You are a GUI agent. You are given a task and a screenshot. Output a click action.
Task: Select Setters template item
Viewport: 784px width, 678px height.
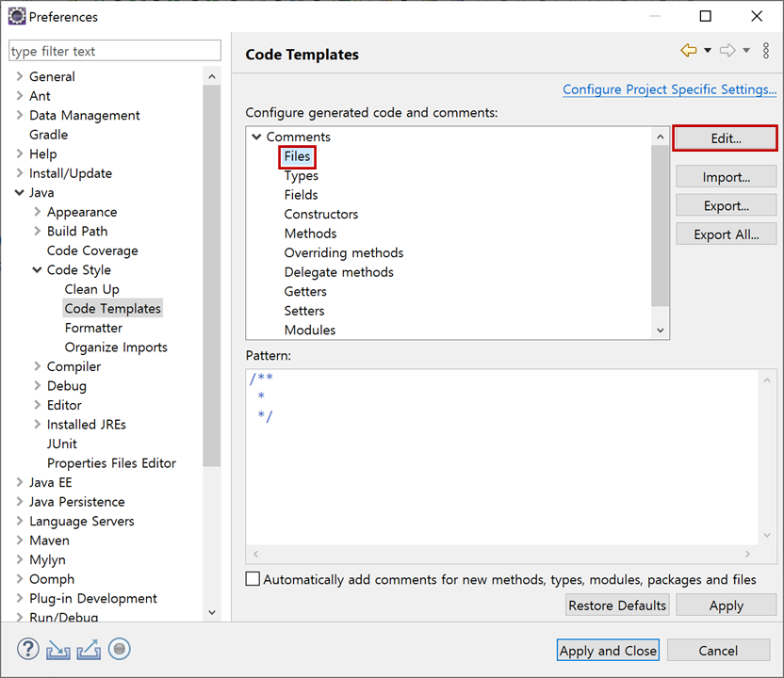click(304, 311)
